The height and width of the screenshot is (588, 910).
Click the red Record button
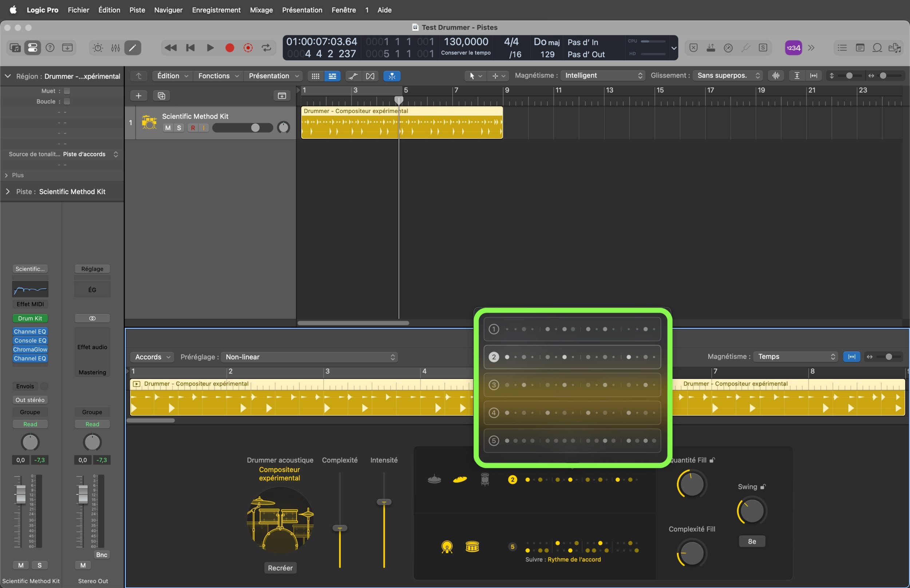click(x=230, y=48)
